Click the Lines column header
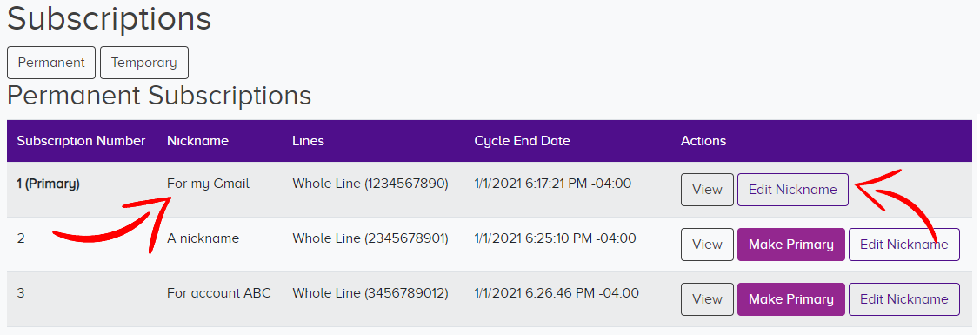This screenshot has width=980, height=335. 308,141
